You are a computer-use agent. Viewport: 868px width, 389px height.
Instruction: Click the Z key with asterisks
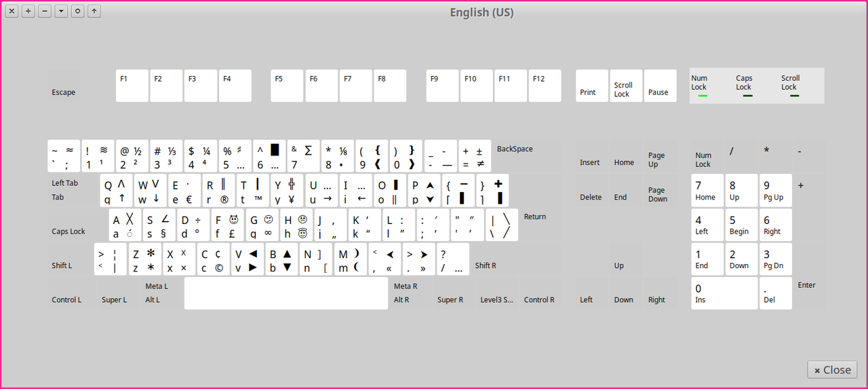point(145,259)
